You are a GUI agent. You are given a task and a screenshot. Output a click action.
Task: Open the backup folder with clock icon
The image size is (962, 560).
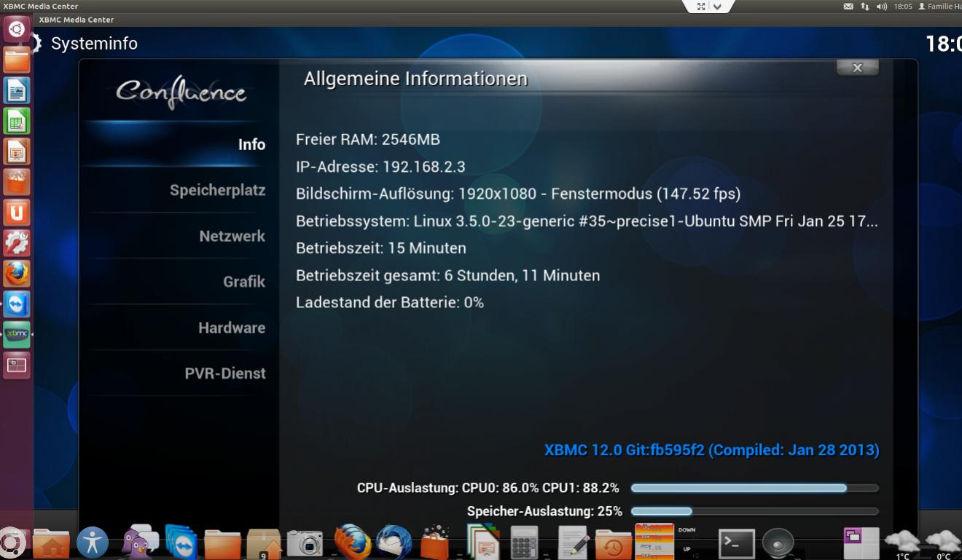point(614,543)
